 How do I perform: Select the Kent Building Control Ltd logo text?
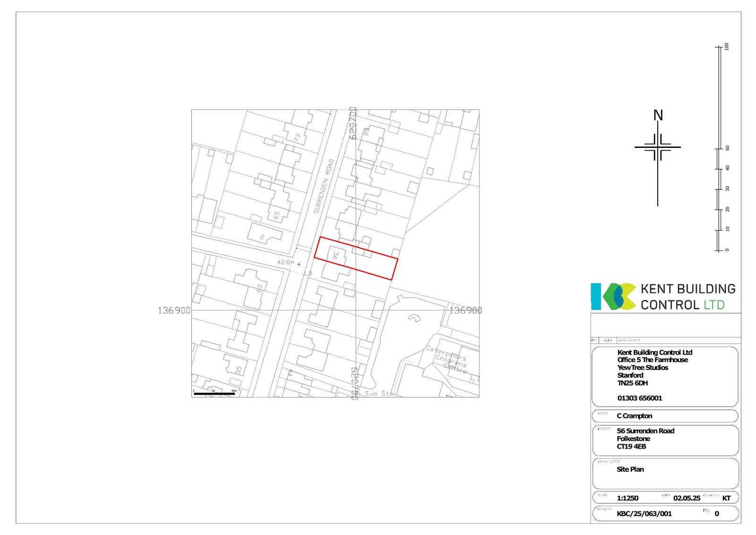tap(687, 296)
